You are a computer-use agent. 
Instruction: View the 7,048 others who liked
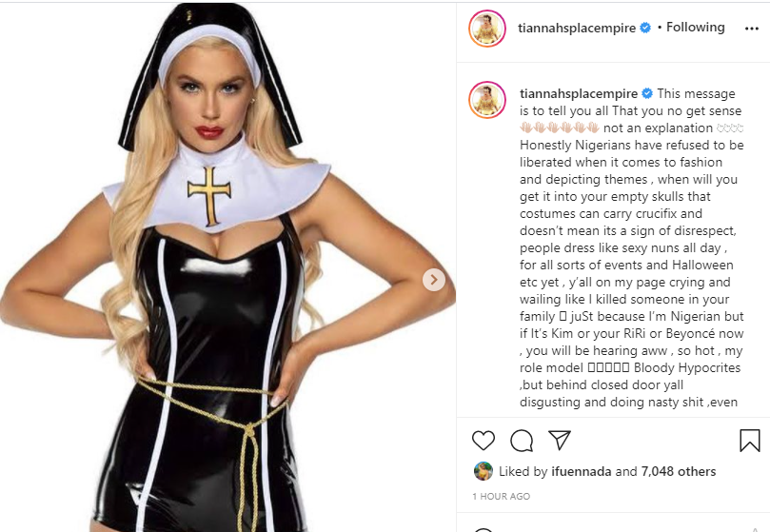[x=679, y=472]
